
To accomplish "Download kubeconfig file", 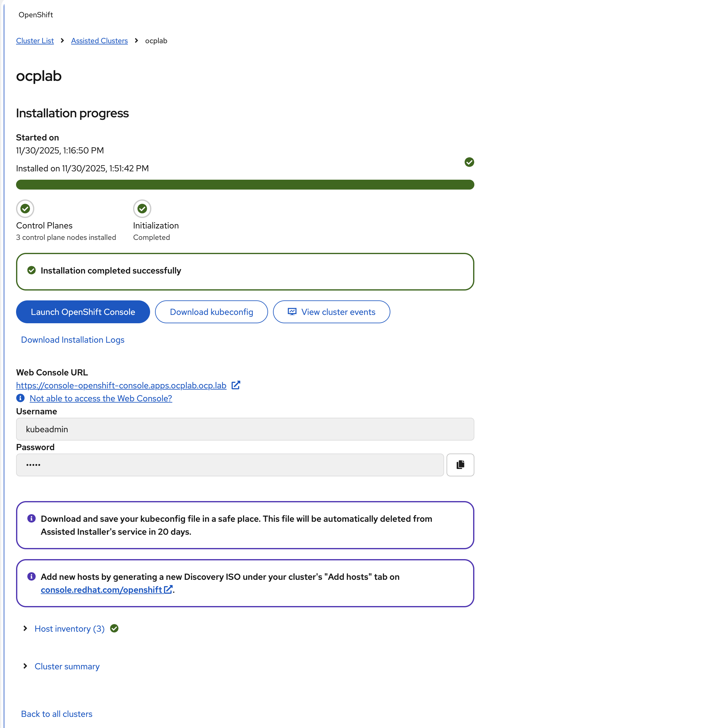I will [212, 312].
